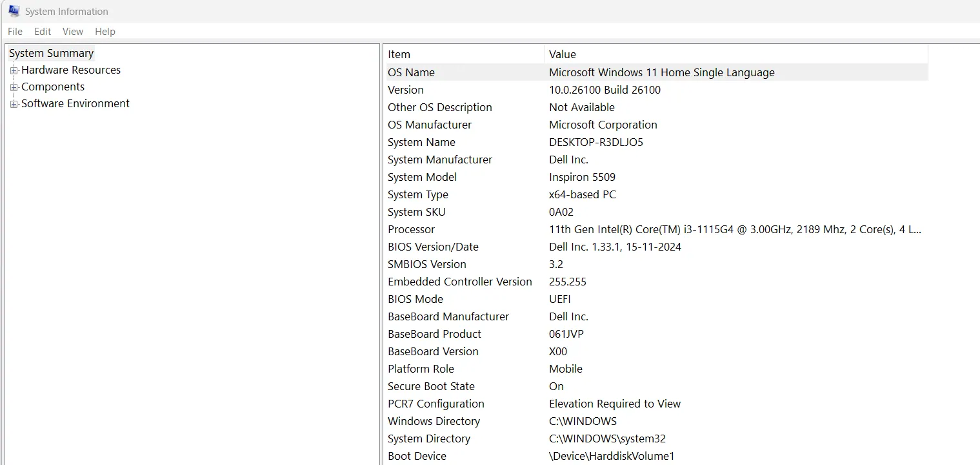This screenshot has height=465, width=980.
Task: Select the System Summary tree item
Action: tap(51, 53)
